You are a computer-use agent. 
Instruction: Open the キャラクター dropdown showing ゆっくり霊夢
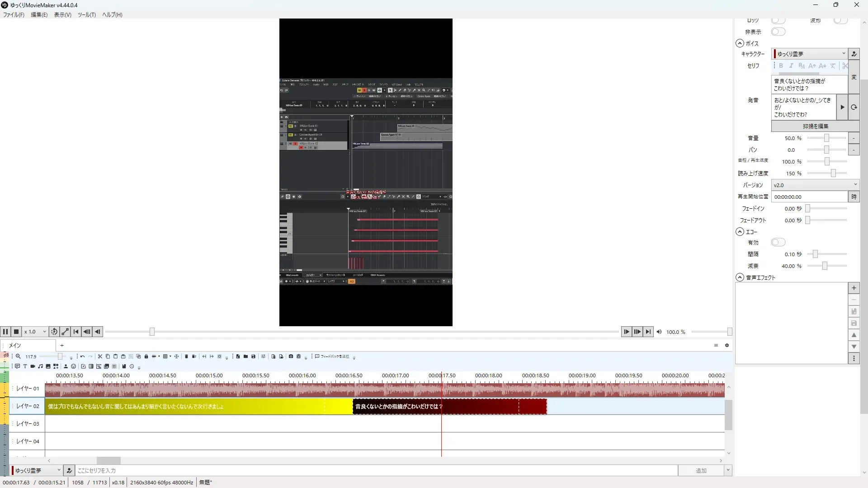[x=810, y=54]
